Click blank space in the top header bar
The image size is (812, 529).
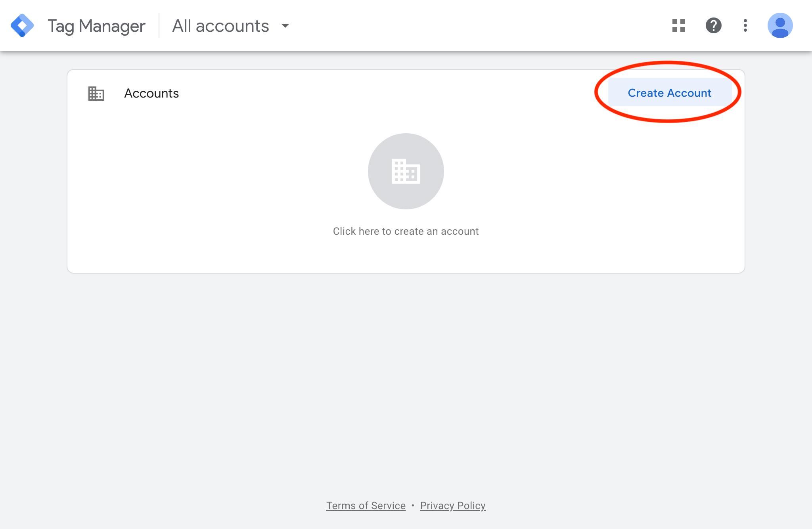[476, 26]
